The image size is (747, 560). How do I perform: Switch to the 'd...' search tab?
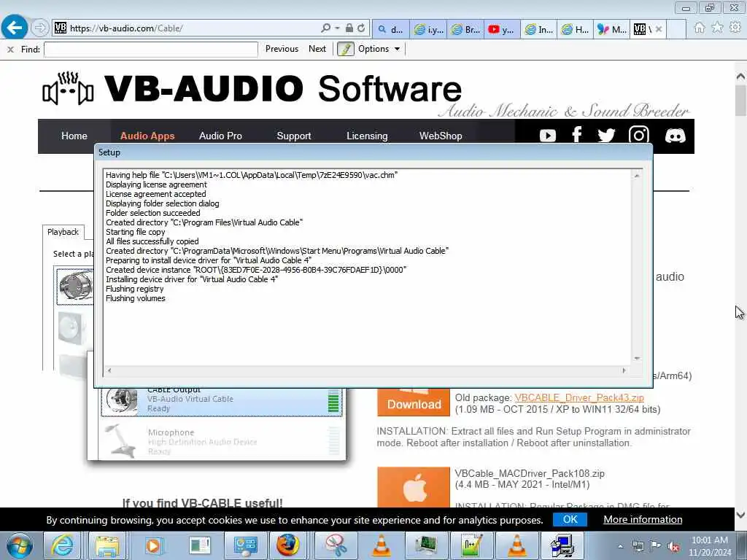pyautogui.click(x=390, y=29)
